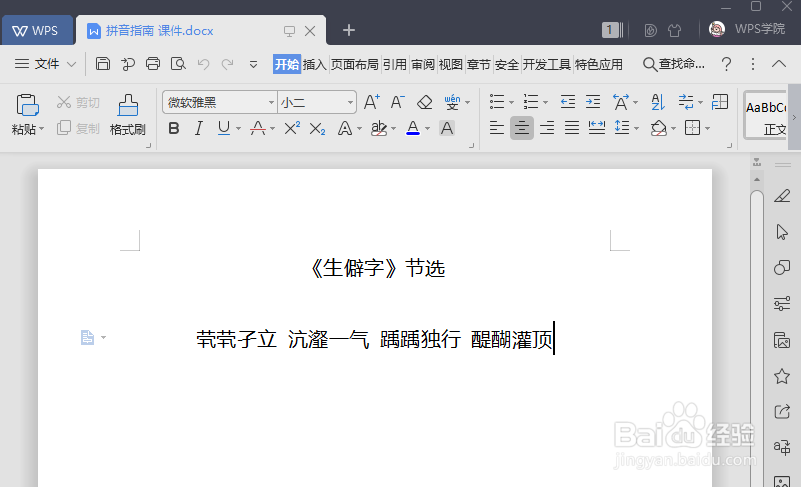Click the show/hide formatting marks icon
Viewport: 801px width, 487px height.
(x=686, y=102)
